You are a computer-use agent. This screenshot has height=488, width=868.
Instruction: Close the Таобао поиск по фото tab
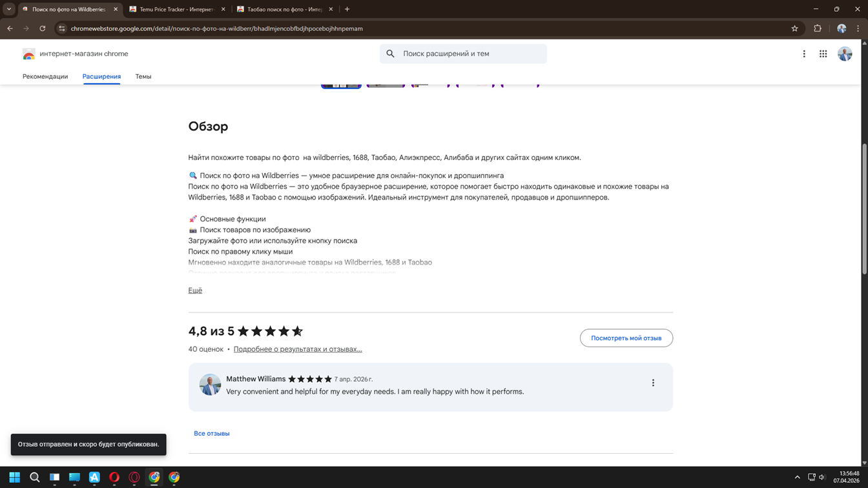[331, 9]
